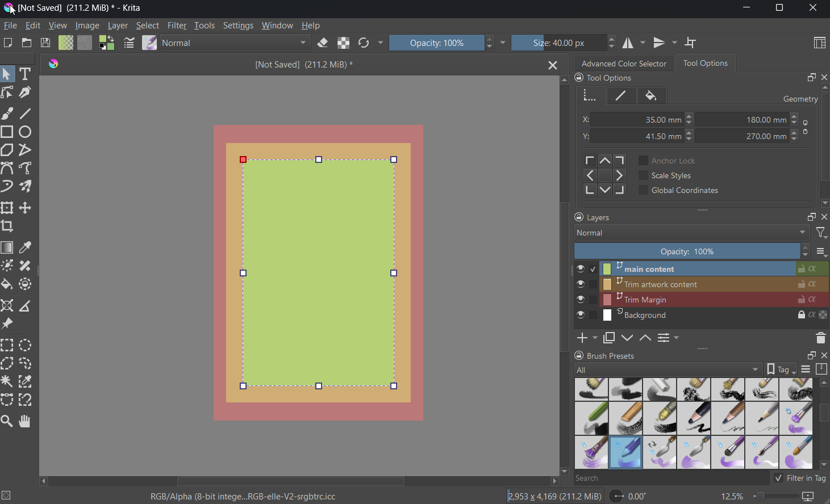Select the Text tool

click(25, 74)
